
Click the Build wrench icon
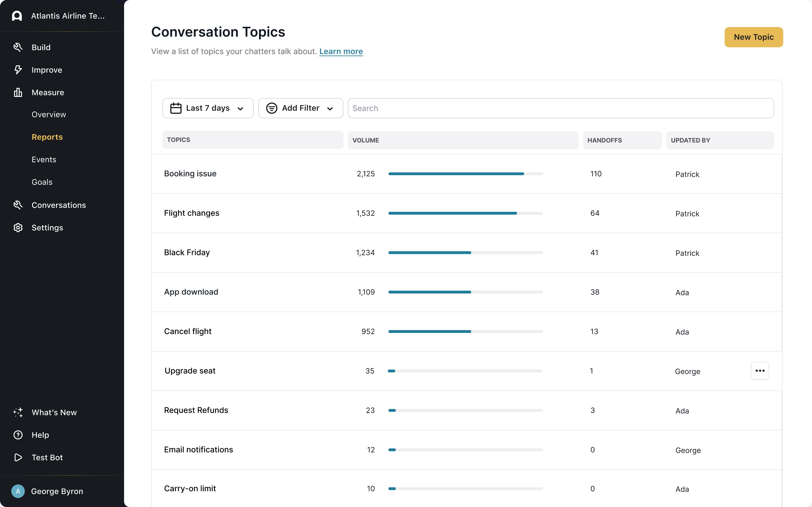pyautogui.click(x=18, y=47)
